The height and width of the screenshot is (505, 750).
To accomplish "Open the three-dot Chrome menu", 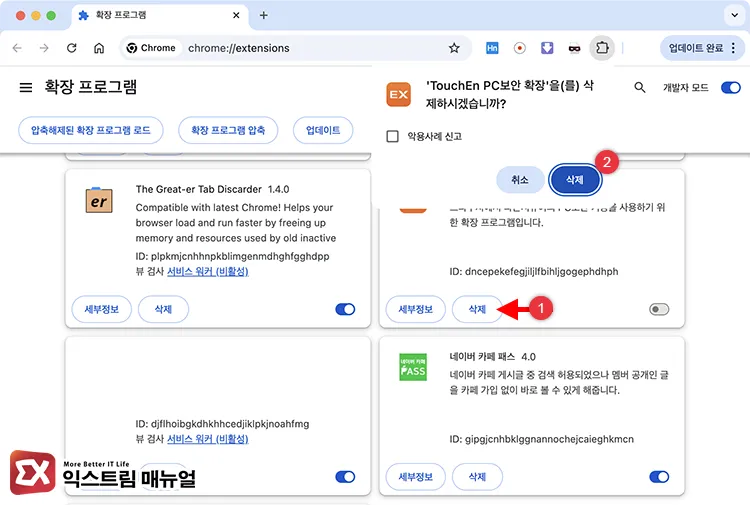I will (733, 48).
